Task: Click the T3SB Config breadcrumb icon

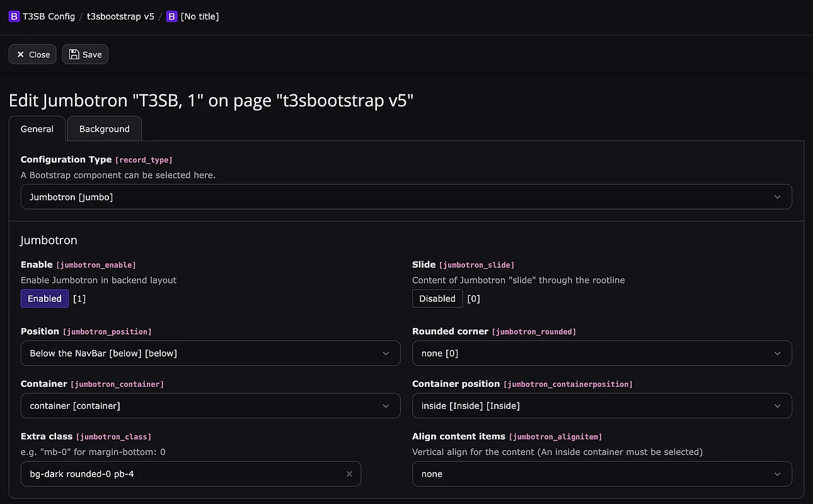Action: coord(14,16)
